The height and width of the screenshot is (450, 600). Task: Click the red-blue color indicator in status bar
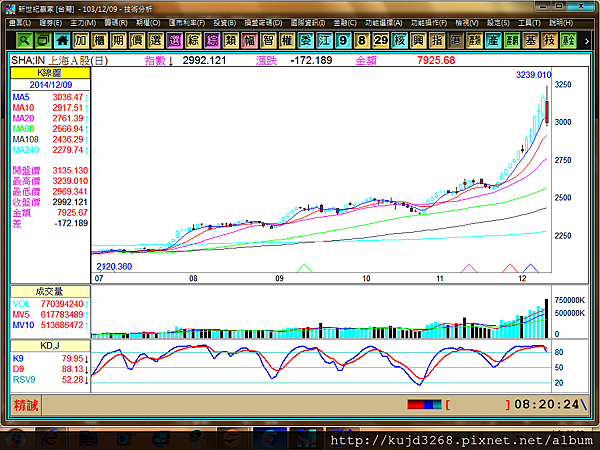pos(424,404)
